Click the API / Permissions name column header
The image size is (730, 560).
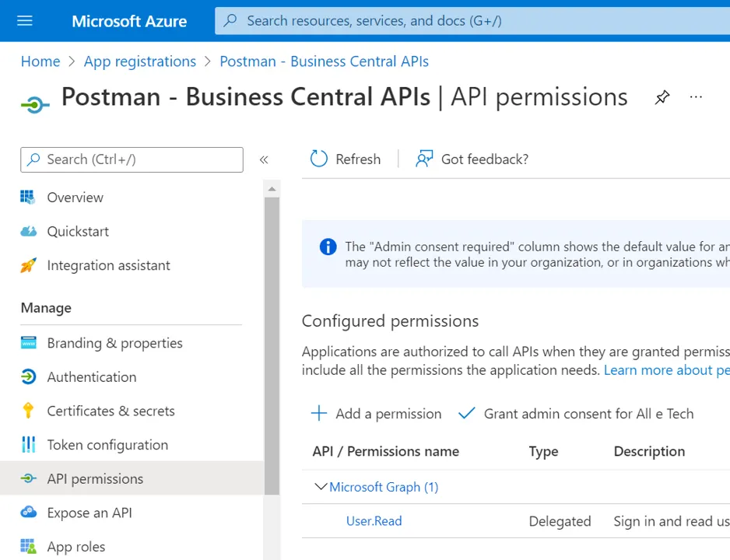pyautogui.click(x=385, y=451)
